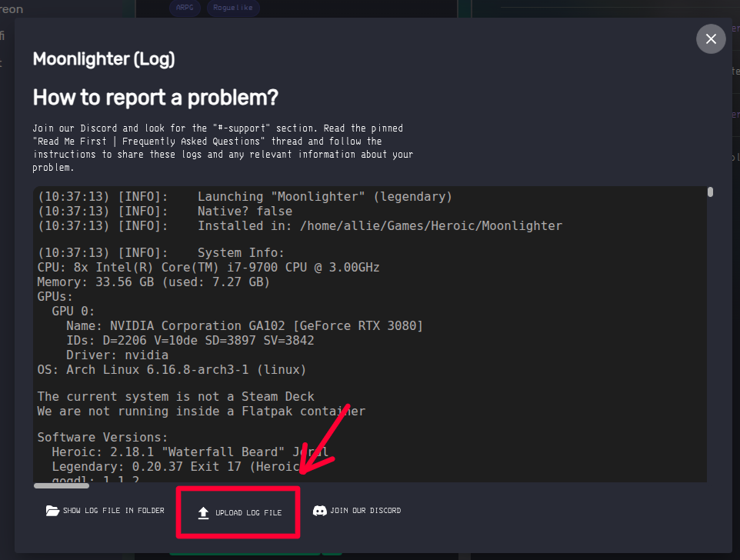Click the upload arrow icon
The image size is (740, 560).
[x=203, y=513]
